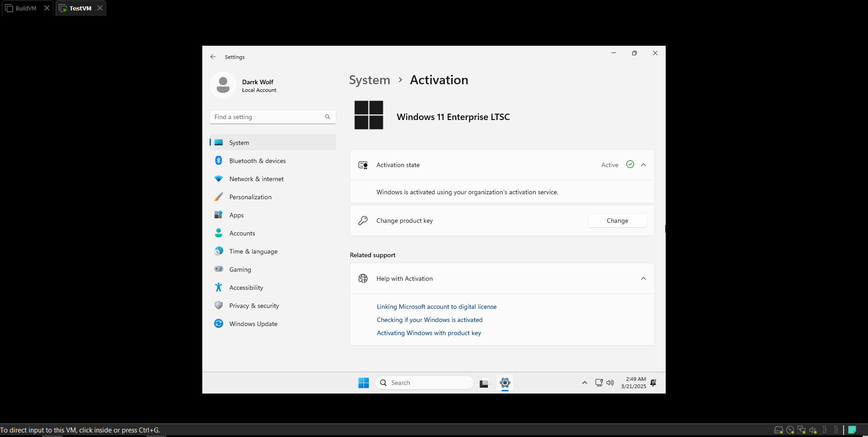Screen dimensions: 868x437
Task: Open Accessibility settings
Action: coord(273,287)
